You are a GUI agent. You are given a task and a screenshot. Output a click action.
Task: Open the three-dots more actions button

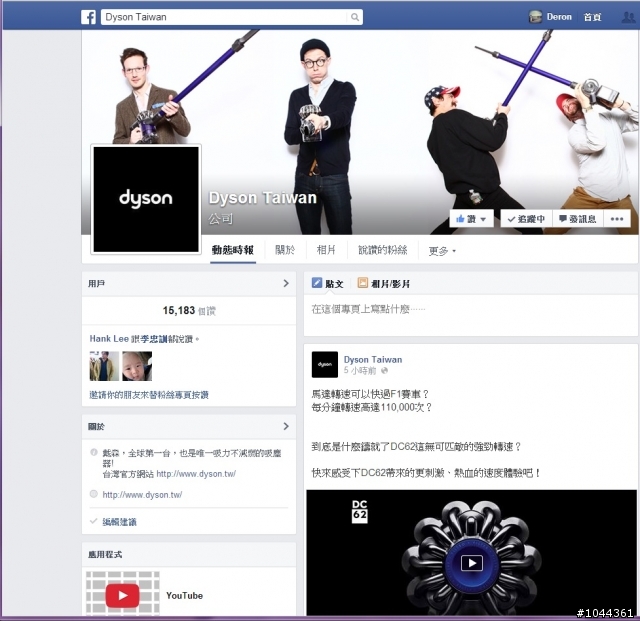coord(617,219)
